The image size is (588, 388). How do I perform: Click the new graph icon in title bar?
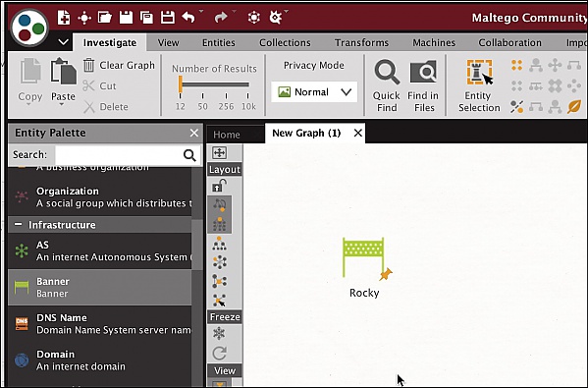[64, 18]
